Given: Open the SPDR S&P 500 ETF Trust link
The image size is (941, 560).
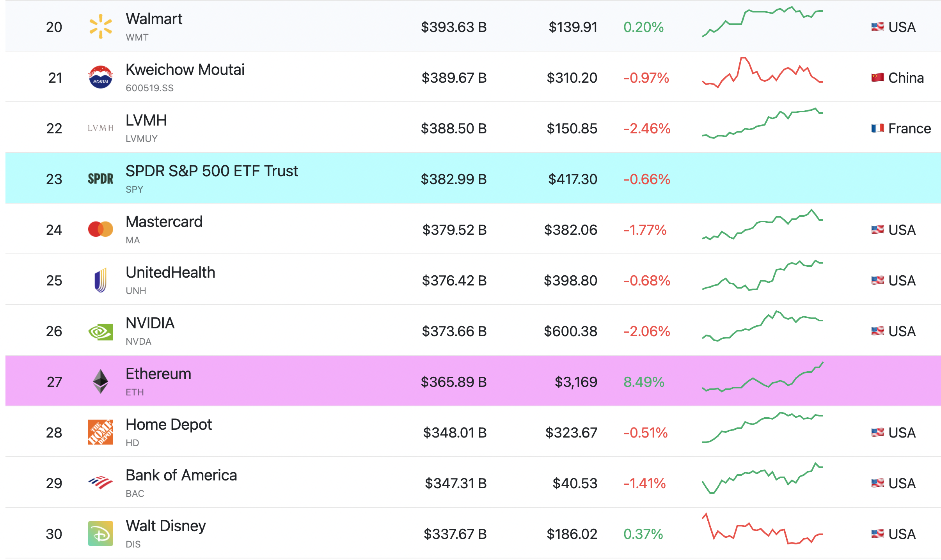Looking at the screenshot, I should pyautogui.click(x=212, y=171).
